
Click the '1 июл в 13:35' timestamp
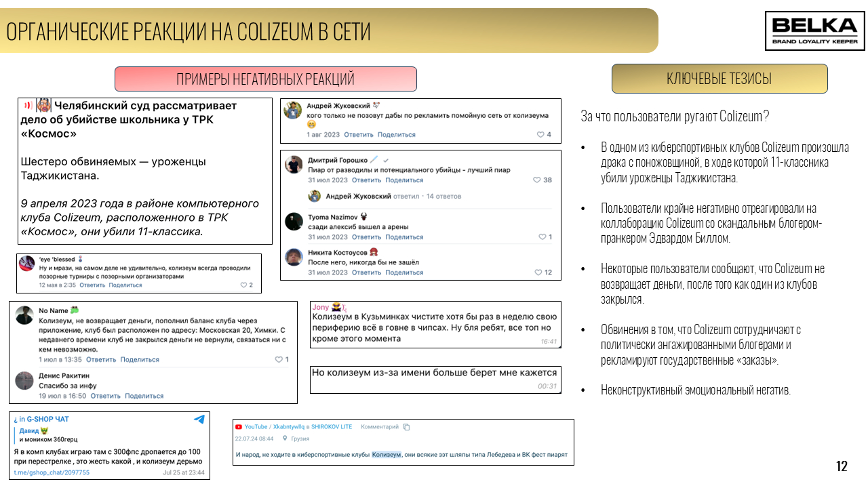[60, 360]
